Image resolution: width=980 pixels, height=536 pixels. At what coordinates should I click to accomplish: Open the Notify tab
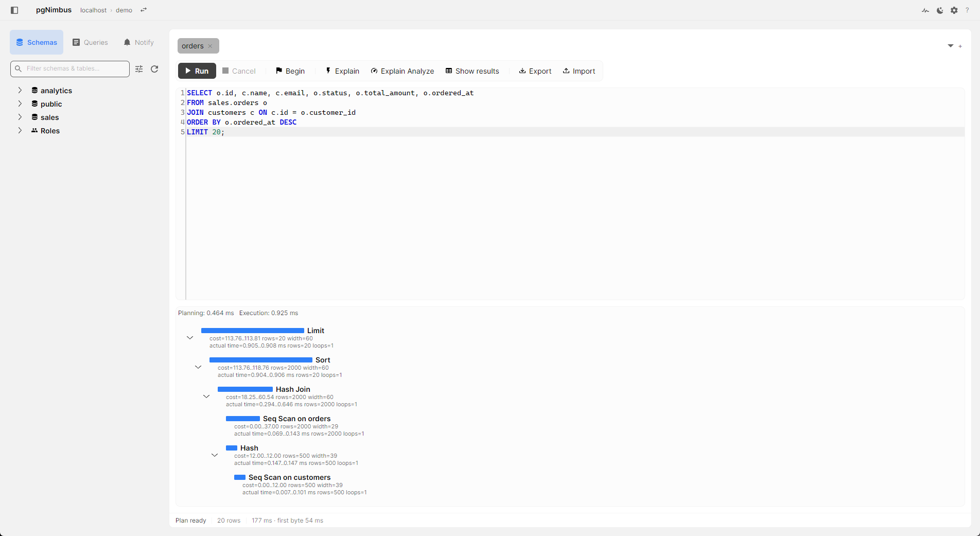tap(138, 42)
